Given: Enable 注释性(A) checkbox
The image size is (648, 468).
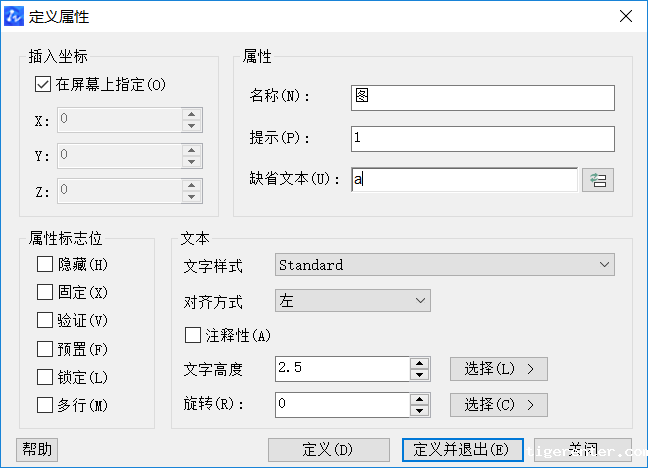Looking at the screenshot, I should tap(193, 335).
